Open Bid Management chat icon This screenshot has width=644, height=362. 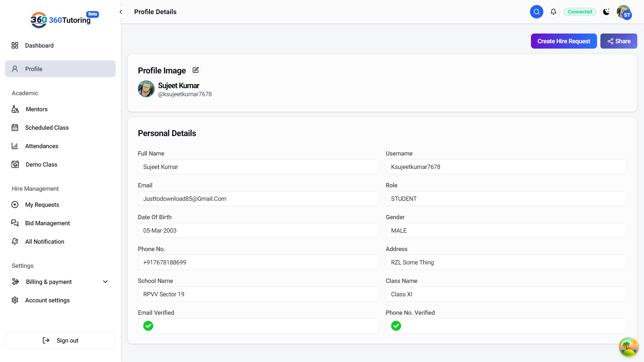coord(15,223)
